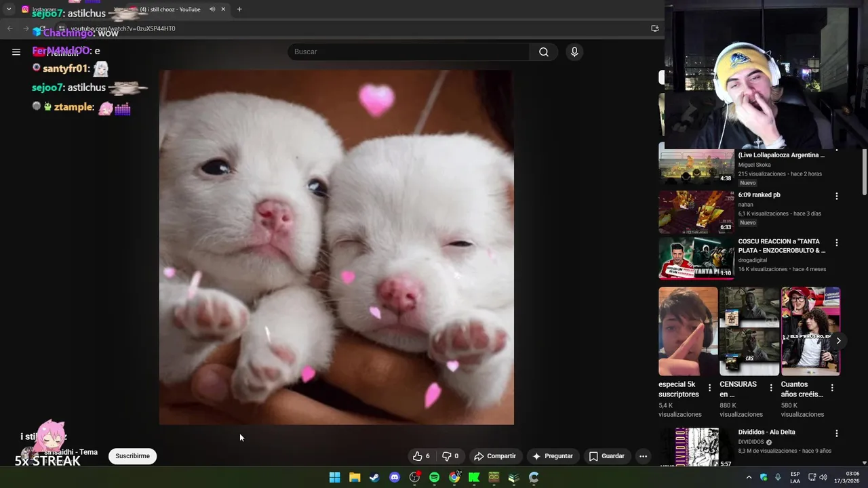Open a new browser tab
This screenshot has width=868, height=488.
[239, 9]
